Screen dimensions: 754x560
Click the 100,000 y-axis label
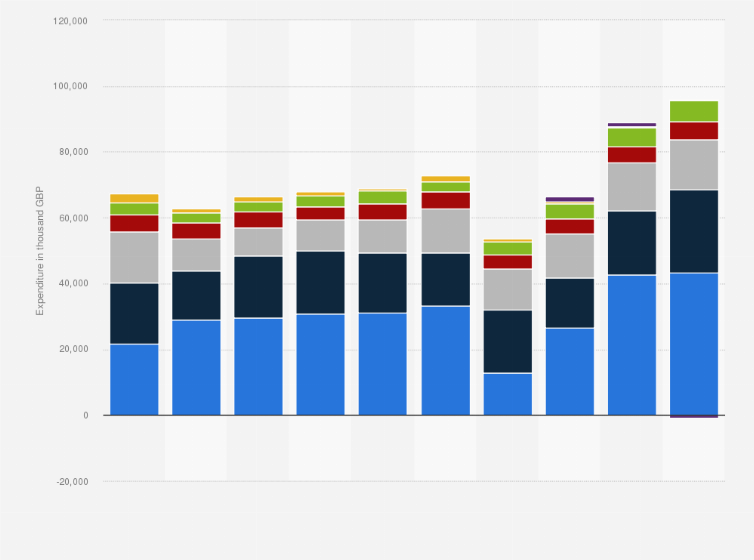click(70, 86)
